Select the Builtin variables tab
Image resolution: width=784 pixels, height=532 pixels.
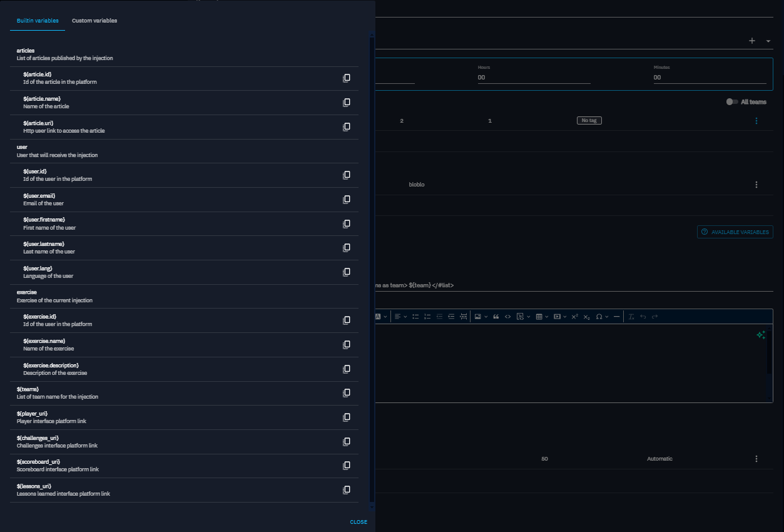coord(38,21)
